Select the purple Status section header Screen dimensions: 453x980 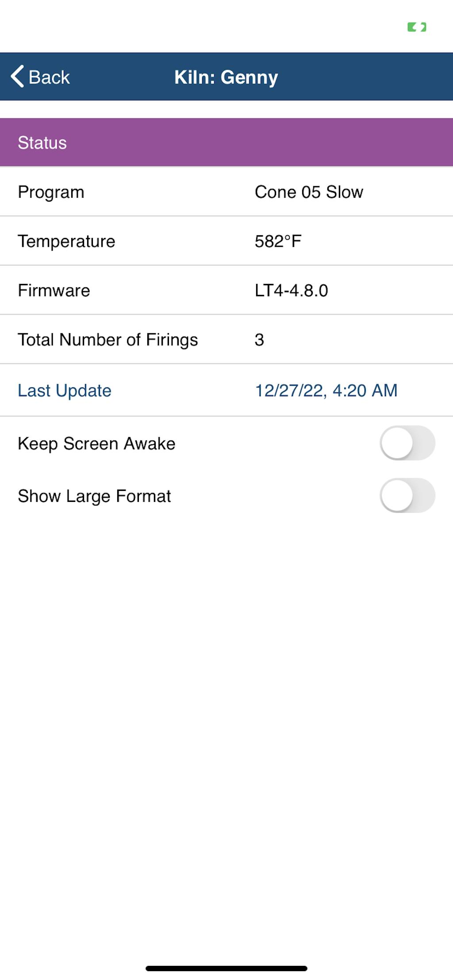pos(226,142)
